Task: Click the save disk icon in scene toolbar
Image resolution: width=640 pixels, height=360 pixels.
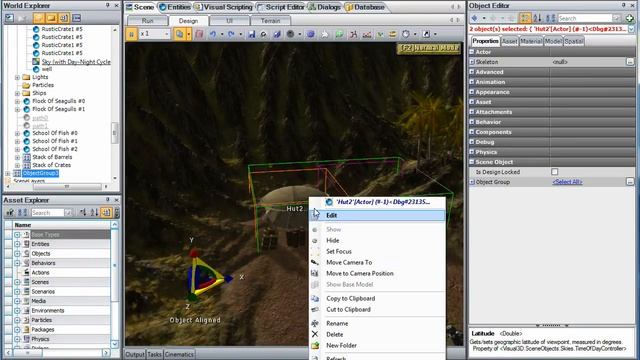Action: 251,34
